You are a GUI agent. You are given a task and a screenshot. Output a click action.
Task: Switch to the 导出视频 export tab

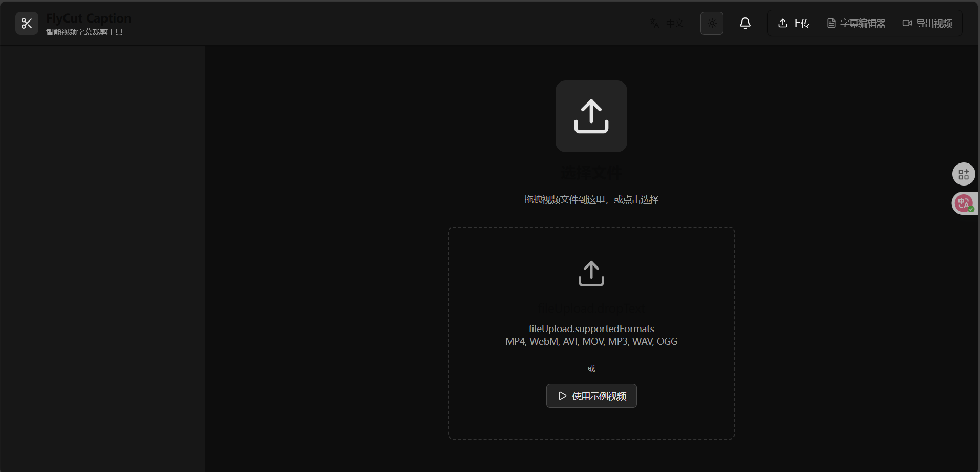point(927,23)
